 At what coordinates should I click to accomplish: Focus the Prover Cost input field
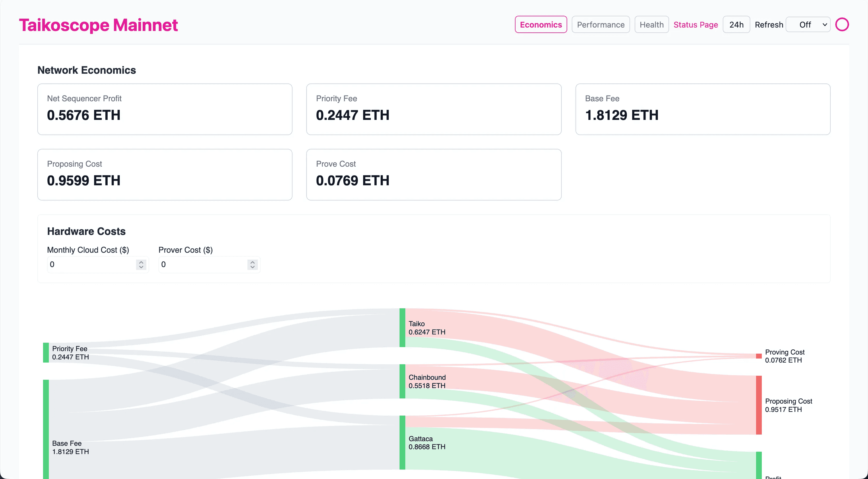tap(202, 264)
